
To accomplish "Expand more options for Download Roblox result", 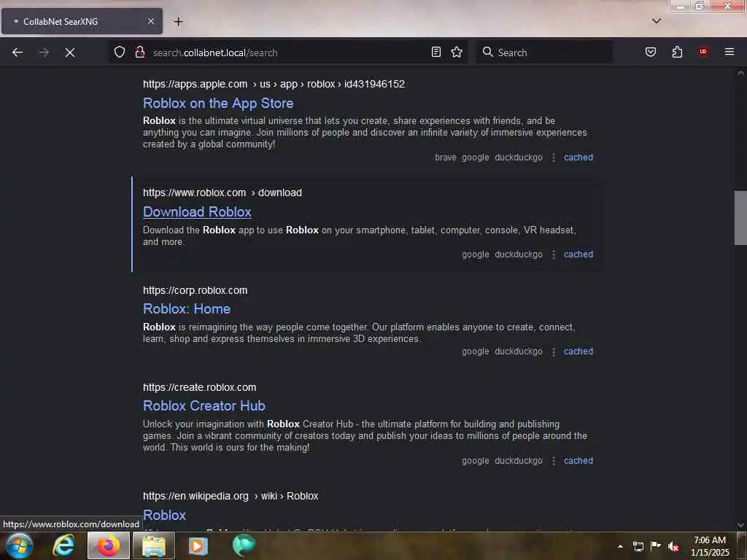I will point(554,254).
